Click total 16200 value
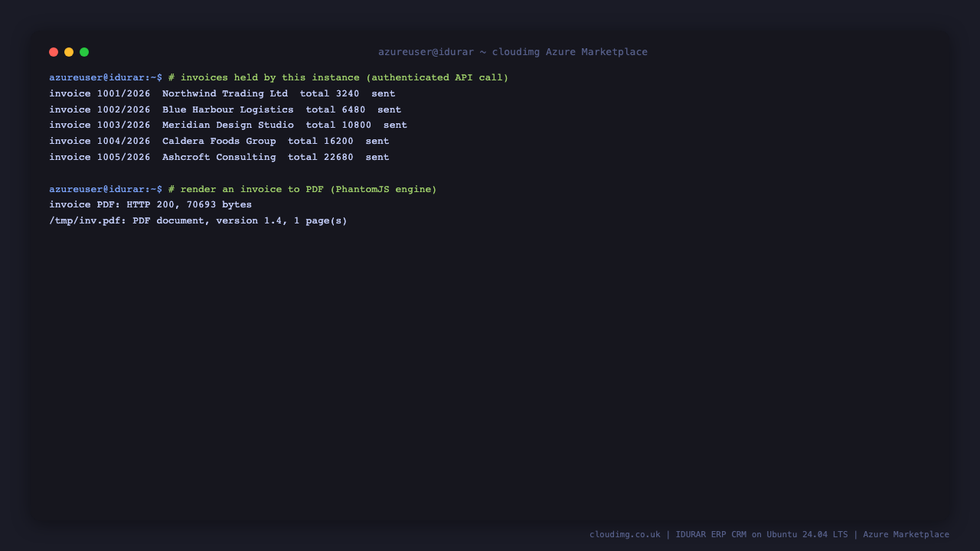980x551 pixels. click(x=321, y=141)
